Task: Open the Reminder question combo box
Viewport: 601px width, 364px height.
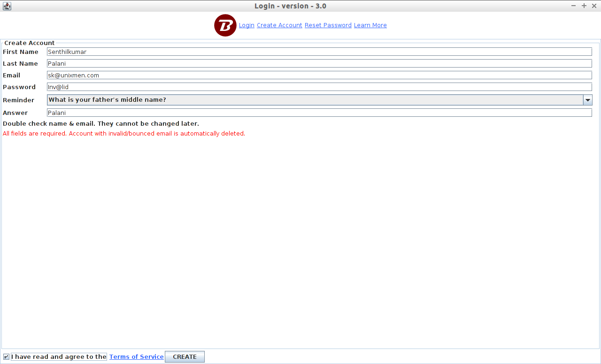Action: pos(319,100)
